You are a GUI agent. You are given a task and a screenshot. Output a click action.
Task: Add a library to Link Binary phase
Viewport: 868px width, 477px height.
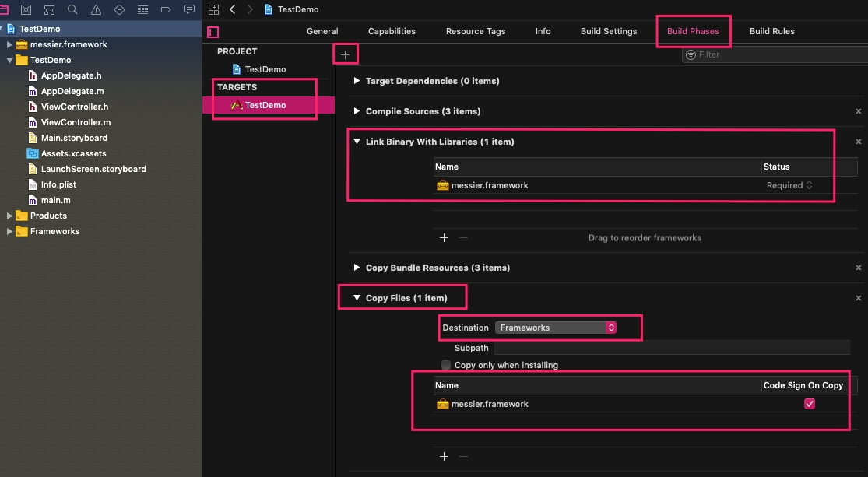[x=444, y=237]
